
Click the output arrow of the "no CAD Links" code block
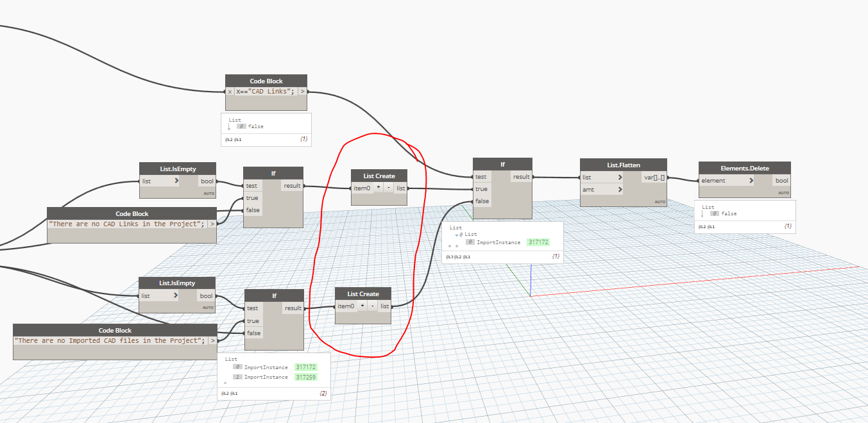[212, 224]
